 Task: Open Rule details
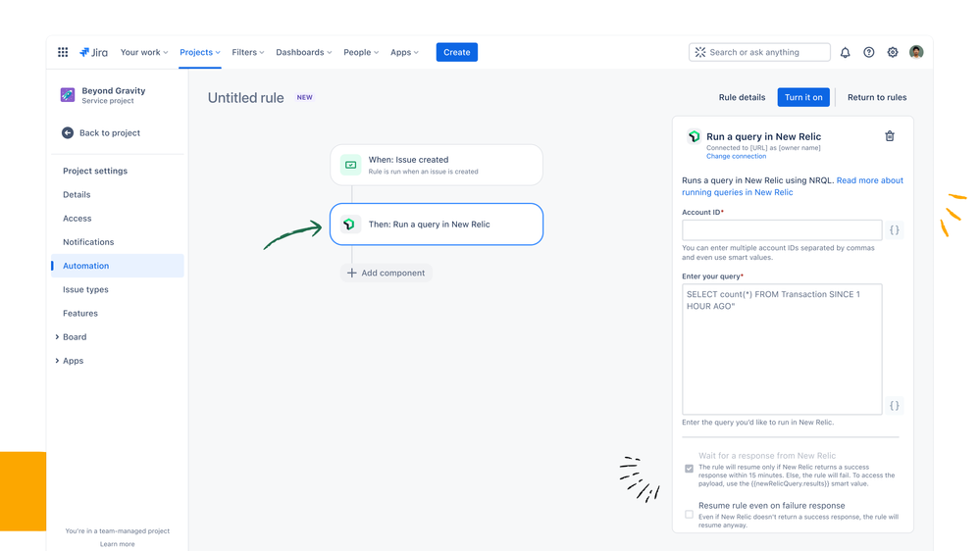coord(742,97)
